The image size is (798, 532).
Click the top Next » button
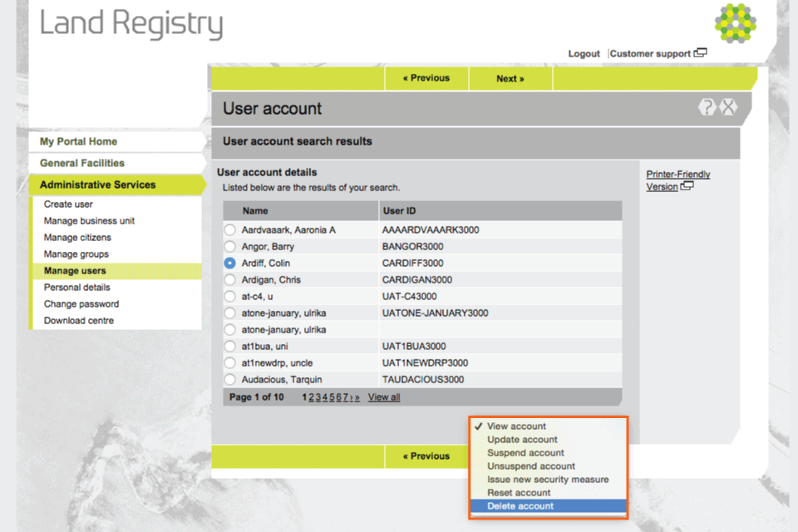(x=510, y=79)
